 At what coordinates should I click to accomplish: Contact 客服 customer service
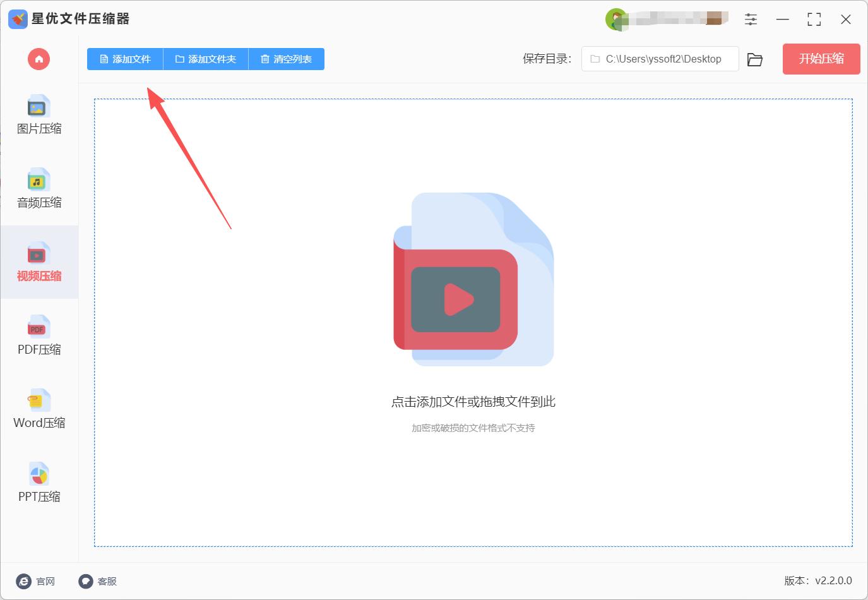[x=98, y=581]
